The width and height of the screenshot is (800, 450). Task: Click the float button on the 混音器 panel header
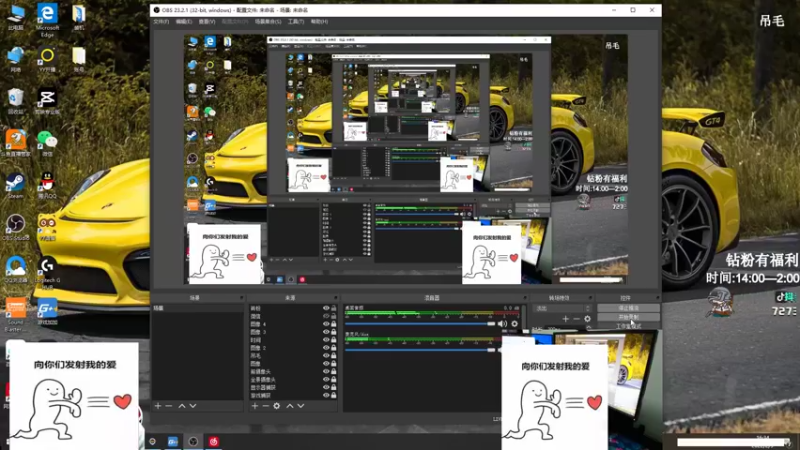pos(524,298)
